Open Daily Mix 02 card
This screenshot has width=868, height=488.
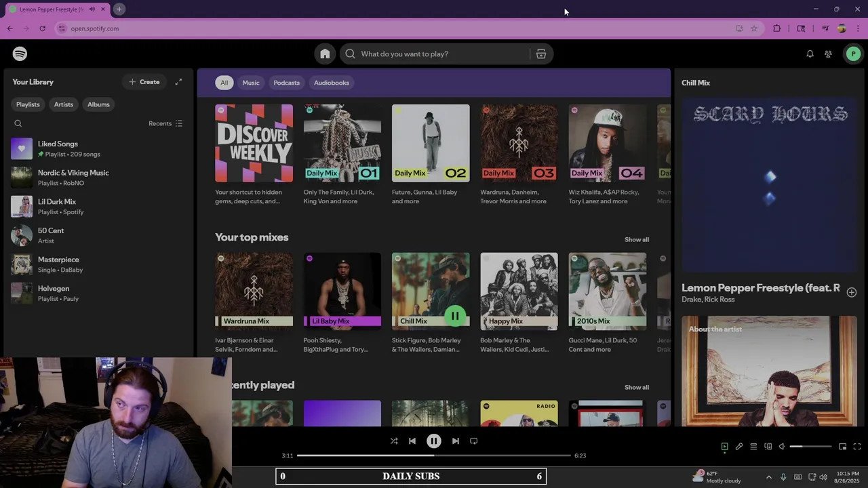[x=431, y=155]
